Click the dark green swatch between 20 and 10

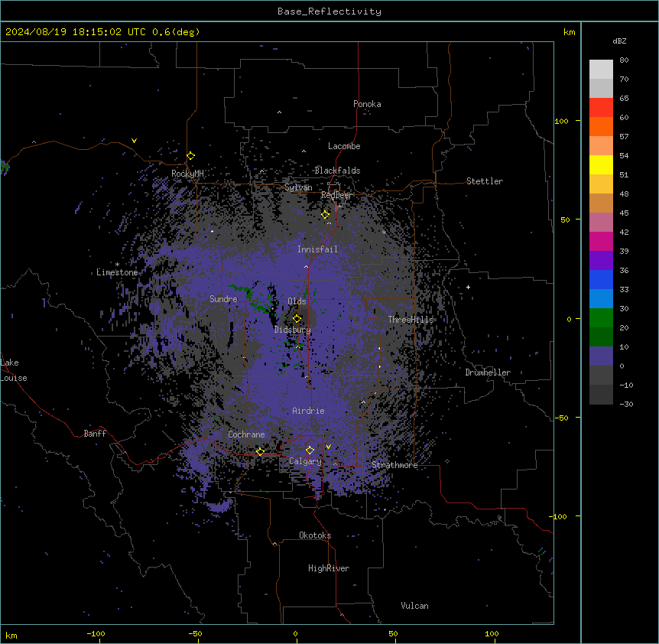[x=601, y=337]
